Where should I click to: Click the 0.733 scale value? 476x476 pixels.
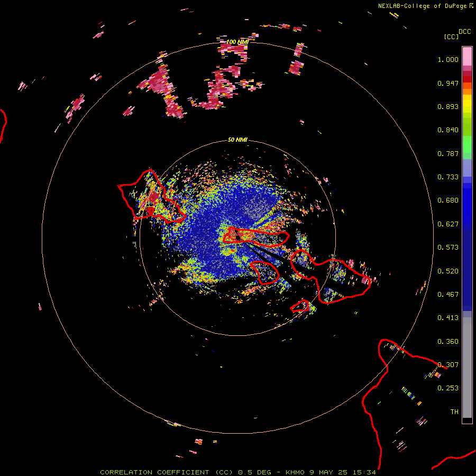tap(448, 177)
